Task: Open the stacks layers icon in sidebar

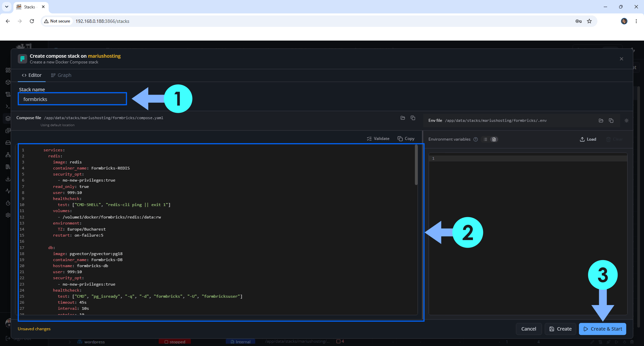Action: coord(8,118)
